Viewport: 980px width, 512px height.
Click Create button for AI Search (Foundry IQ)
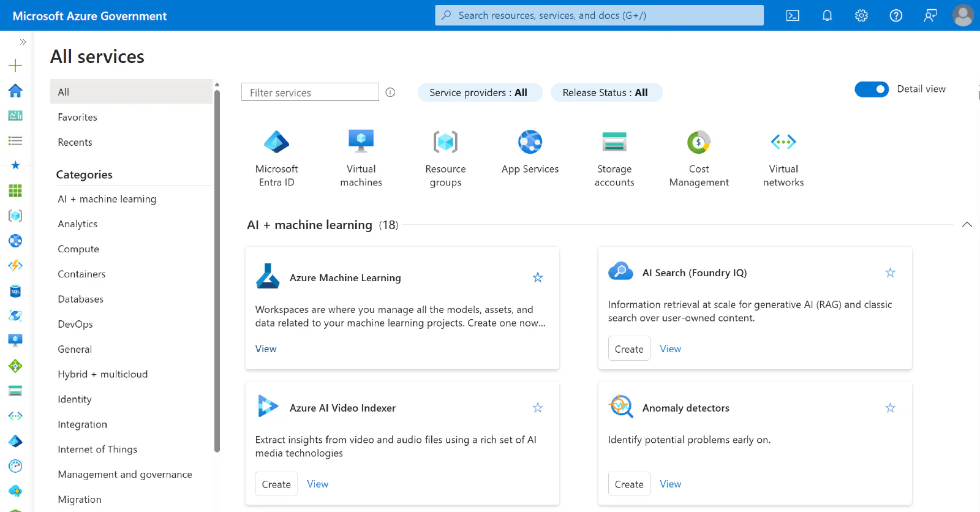(x=629, y=348)
